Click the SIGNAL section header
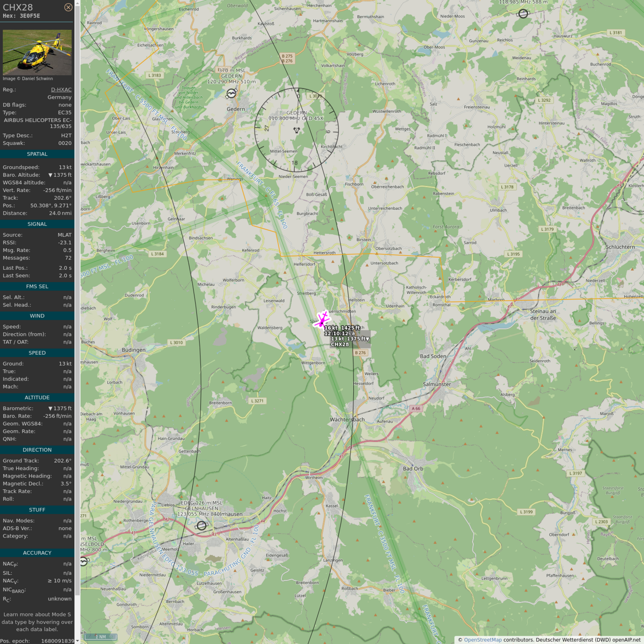 tap(37, 224)
